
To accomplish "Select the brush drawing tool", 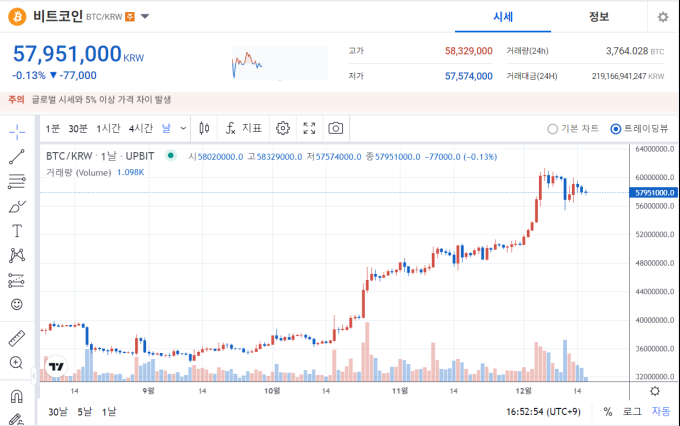I will click(17, 206).
